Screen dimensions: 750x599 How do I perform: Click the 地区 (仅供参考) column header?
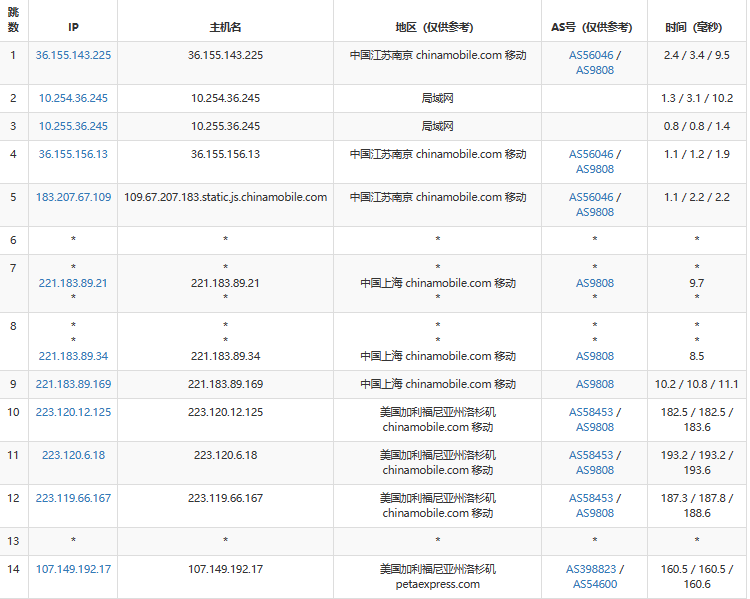(x=434, y=27)
